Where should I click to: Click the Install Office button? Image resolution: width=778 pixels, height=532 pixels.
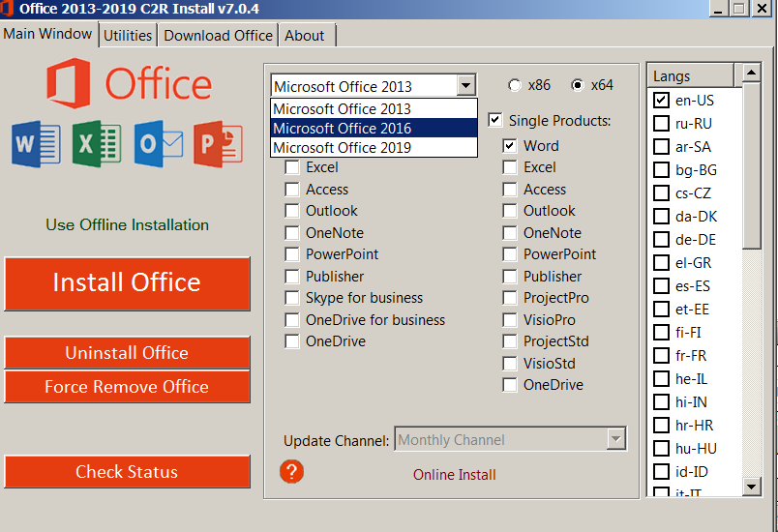tap(127, 283)
